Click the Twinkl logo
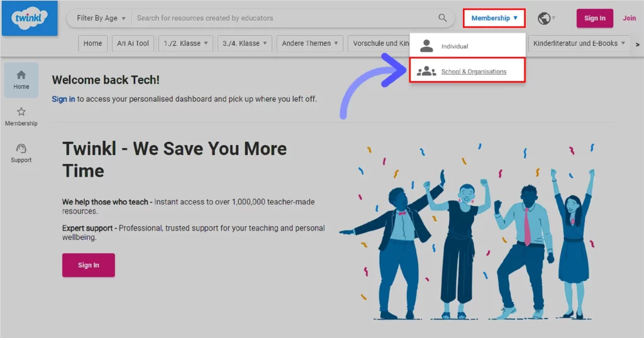The height and width of the screenshot is (338, 644). 30,18
